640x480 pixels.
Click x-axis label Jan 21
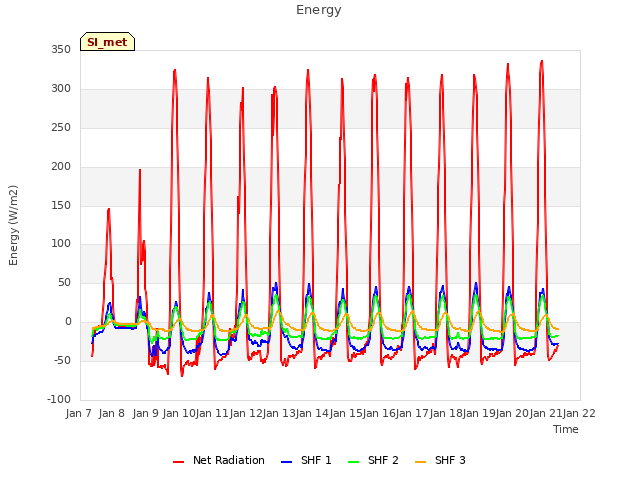coord(546,413)
